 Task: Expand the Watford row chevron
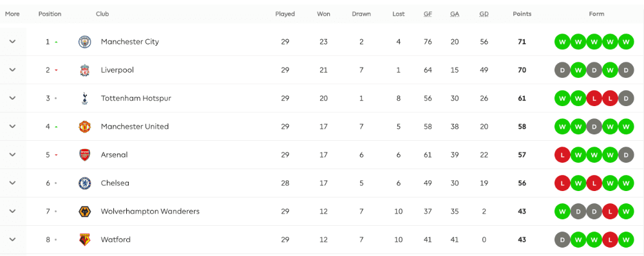[12, 240]
